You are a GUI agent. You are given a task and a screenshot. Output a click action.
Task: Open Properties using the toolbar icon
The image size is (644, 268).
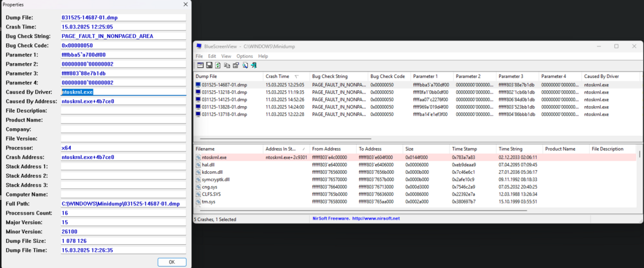[236, 65]
